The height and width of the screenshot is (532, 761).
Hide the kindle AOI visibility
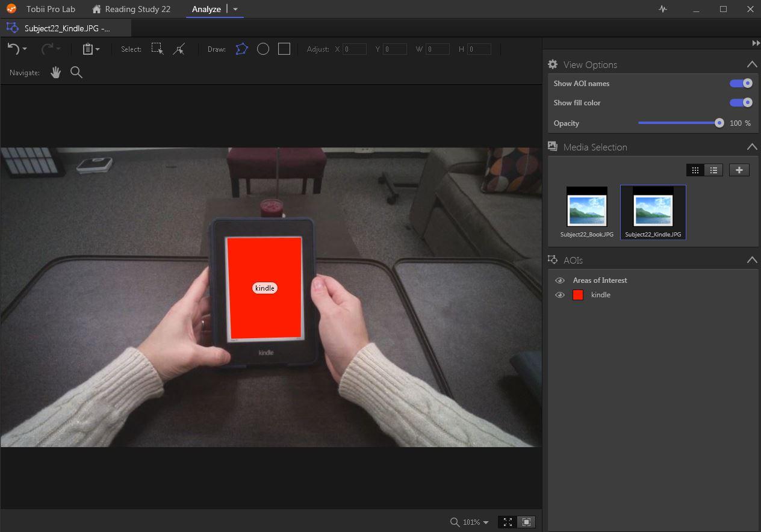click(560, 295)
